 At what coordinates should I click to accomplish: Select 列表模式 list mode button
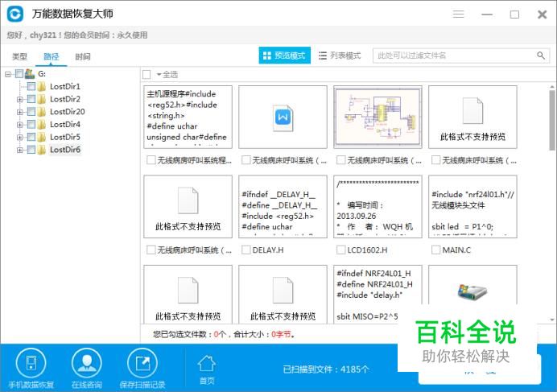340,56
